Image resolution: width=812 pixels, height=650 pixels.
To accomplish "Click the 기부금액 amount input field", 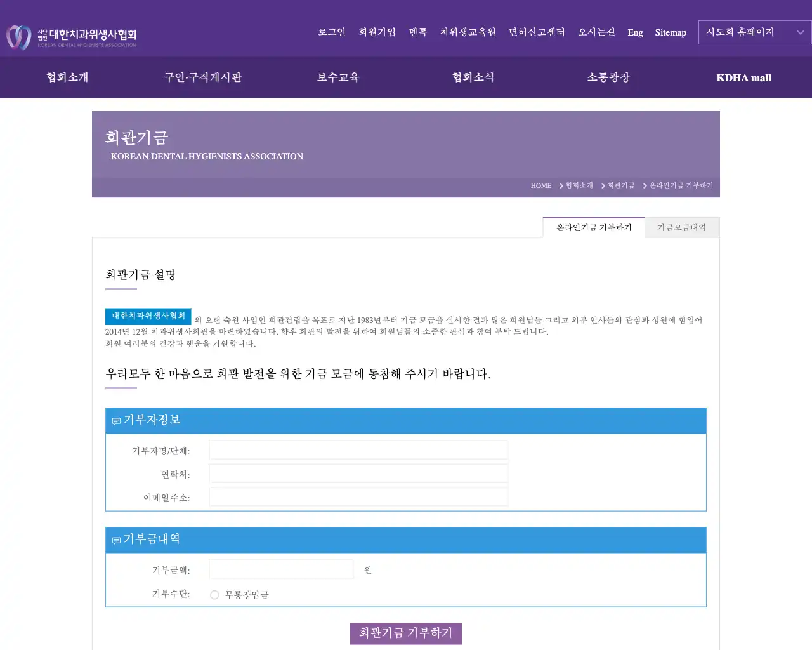I will (x=281, y=569).
